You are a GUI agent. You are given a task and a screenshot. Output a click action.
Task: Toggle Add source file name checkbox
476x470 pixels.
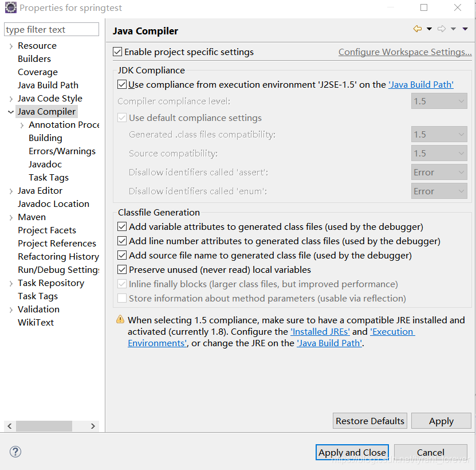point(122,255)
